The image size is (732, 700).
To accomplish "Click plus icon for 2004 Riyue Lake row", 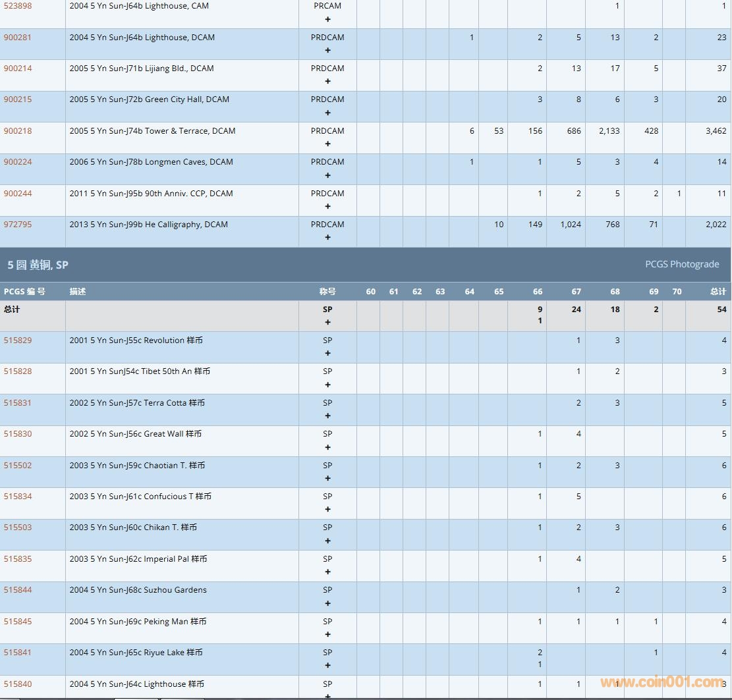I will pyautogui.click(x=327, y=666).
